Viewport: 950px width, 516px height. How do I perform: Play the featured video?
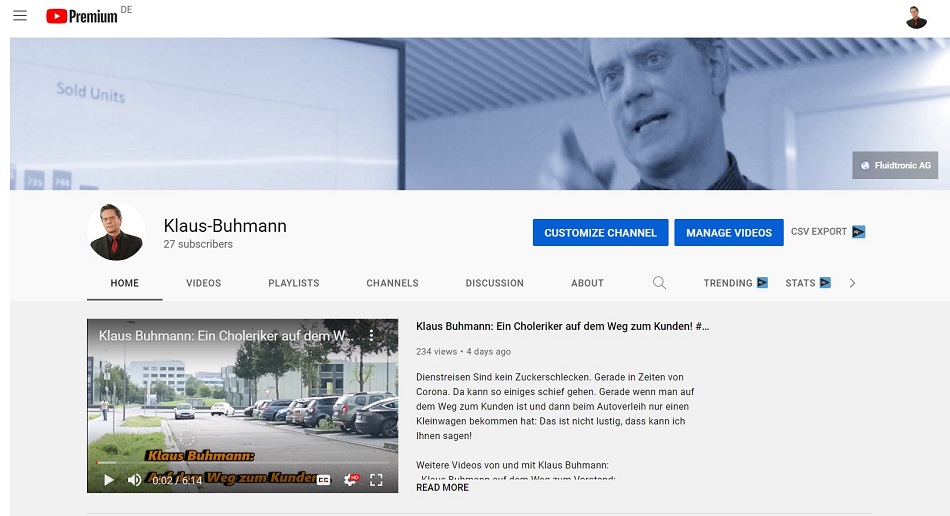108,480
